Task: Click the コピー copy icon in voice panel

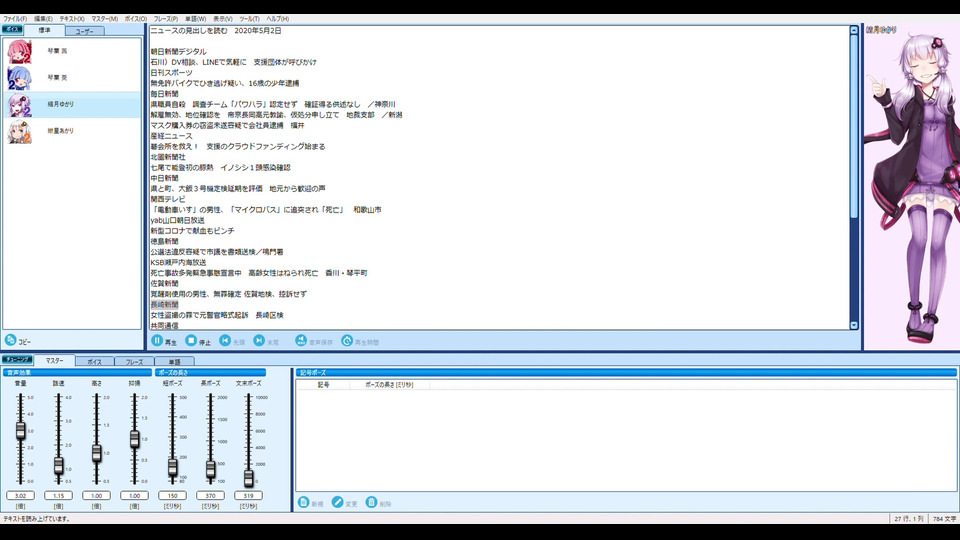Action: (x=10, y=340)
